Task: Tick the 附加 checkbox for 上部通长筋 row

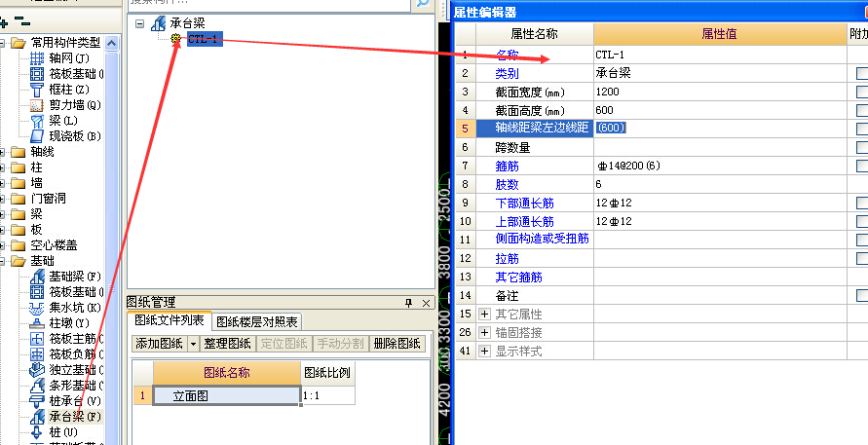Action: (x=862, y=221)
